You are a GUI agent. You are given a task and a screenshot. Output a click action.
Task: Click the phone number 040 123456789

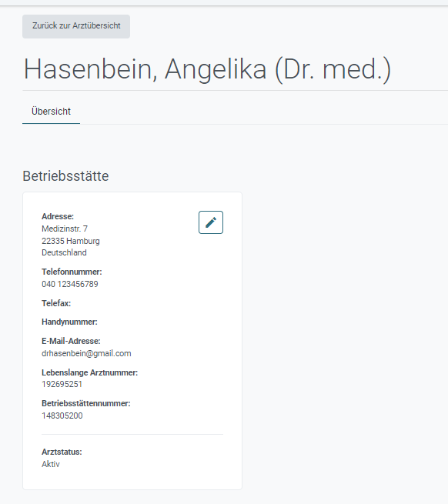(70, 284)
